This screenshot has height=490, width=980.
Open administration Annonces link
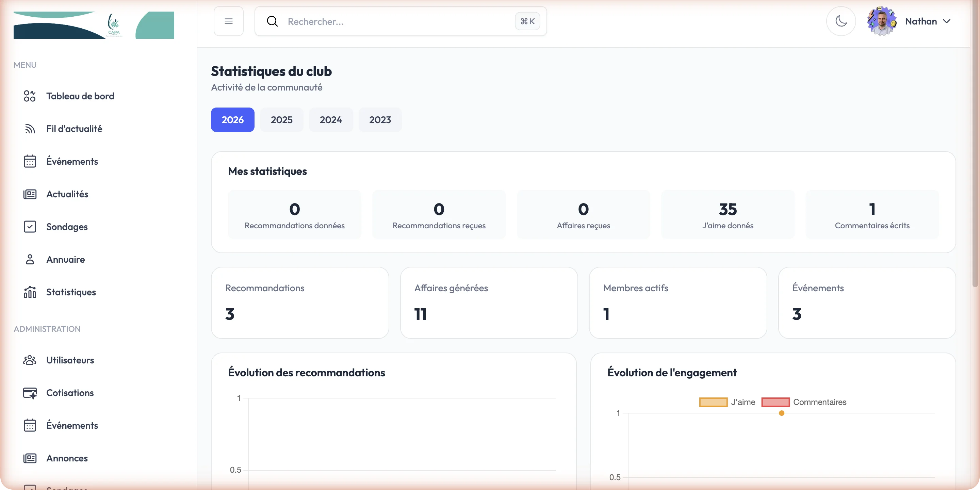(67, 458)
